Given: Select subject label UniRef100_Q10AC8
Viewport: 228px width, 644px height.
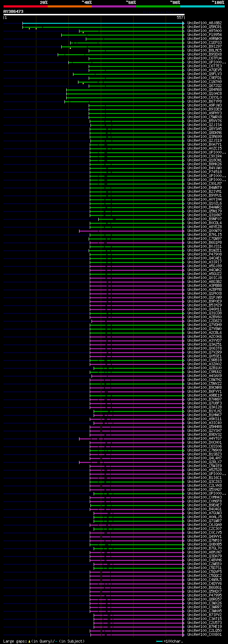Looking at the screenshot, I should [204, 94].
